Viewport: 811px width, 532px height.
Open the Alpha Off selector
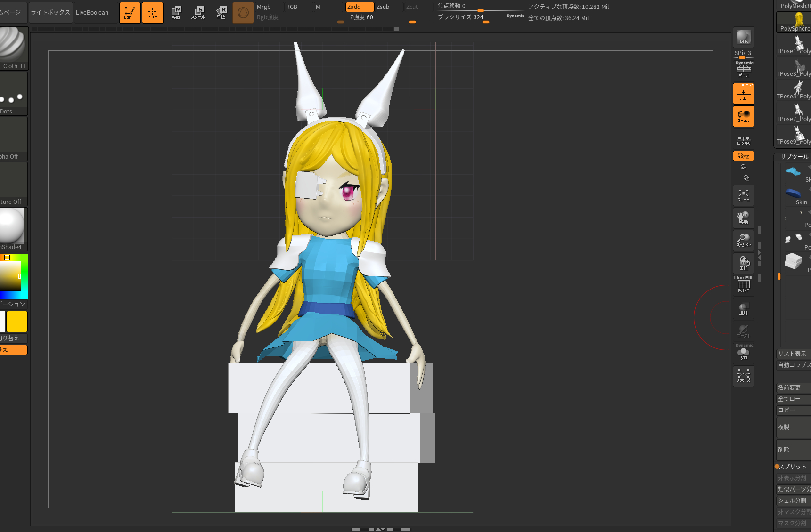click(x=14, y=139)
